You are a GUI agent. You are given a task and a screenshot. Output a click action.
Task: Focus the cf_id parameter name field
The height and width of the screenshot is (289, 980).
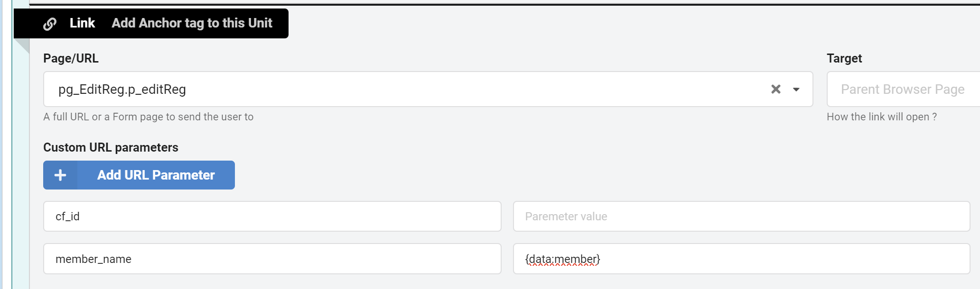click(x=272, y=217)
